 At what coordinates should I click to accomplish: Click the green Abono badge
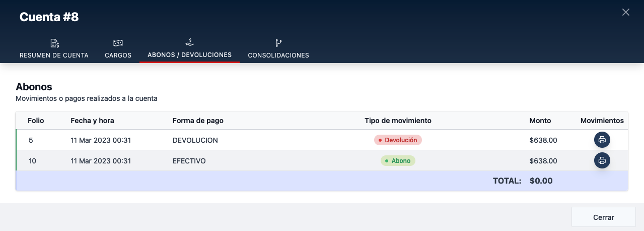point(398,161)
